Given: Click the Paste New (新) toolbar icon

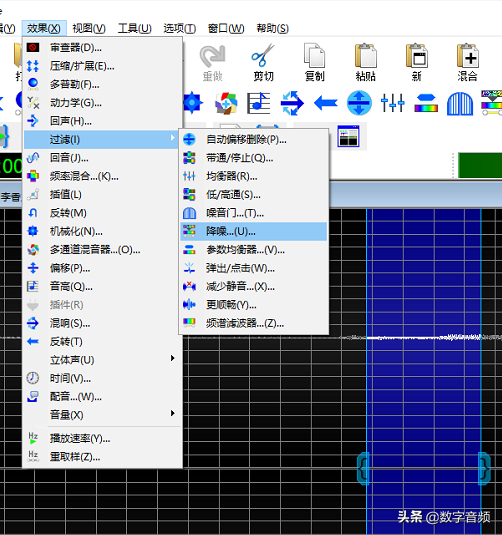Looking at the screenshot, I should coord(416,55).
